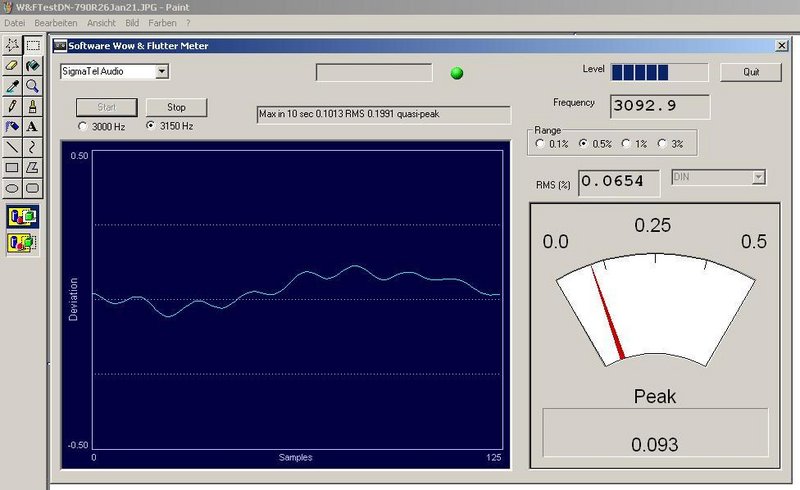Choose the Rounded Rectangle tool
The width and height of the screenshot is (800, 490).
[x=33, y=188]
